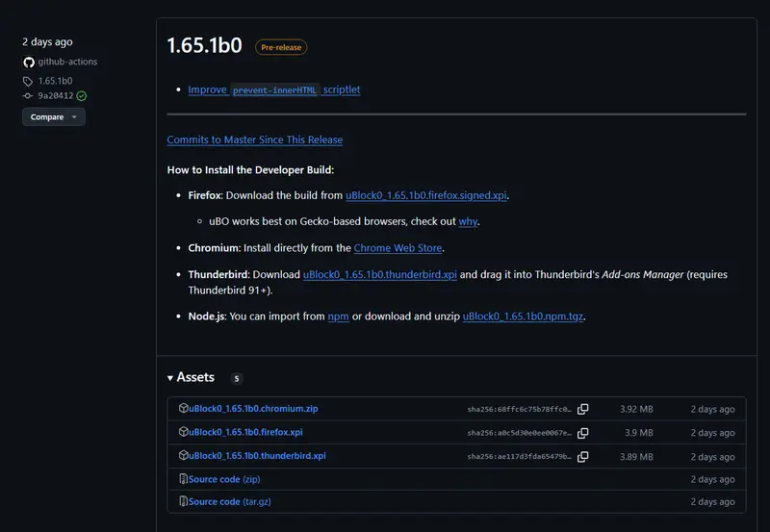Click package icon of uBlock0 thunderbird.xpi
Screen dimensions: 770x532
(x=183, y=455)
